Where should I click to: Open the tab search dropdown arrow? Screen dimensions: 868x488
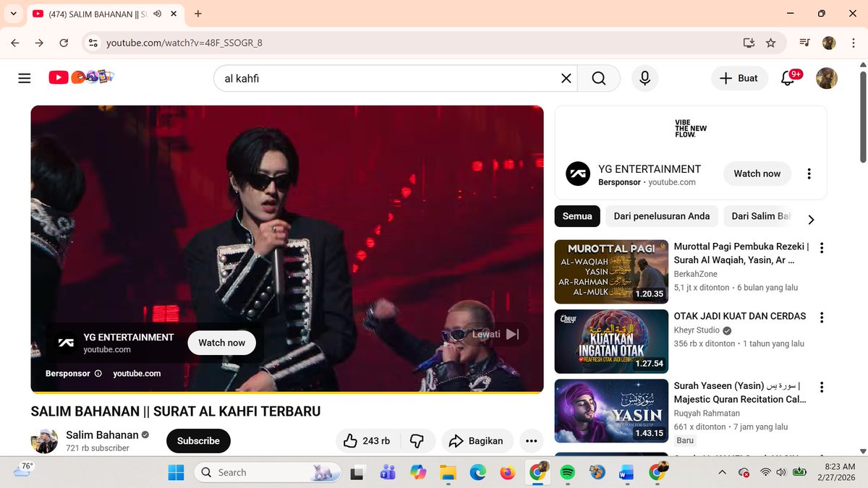[13, 14]
